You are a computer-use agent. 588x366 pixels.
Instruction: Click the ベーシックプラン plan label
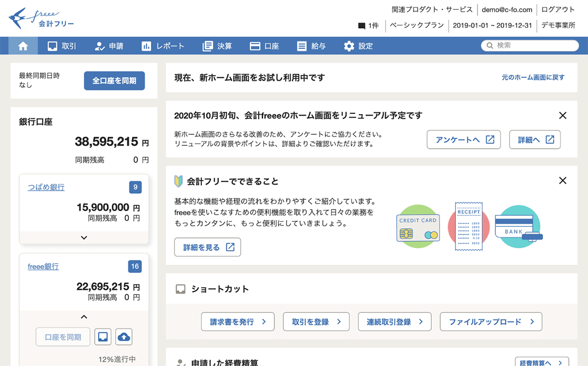tap(417, 25)
